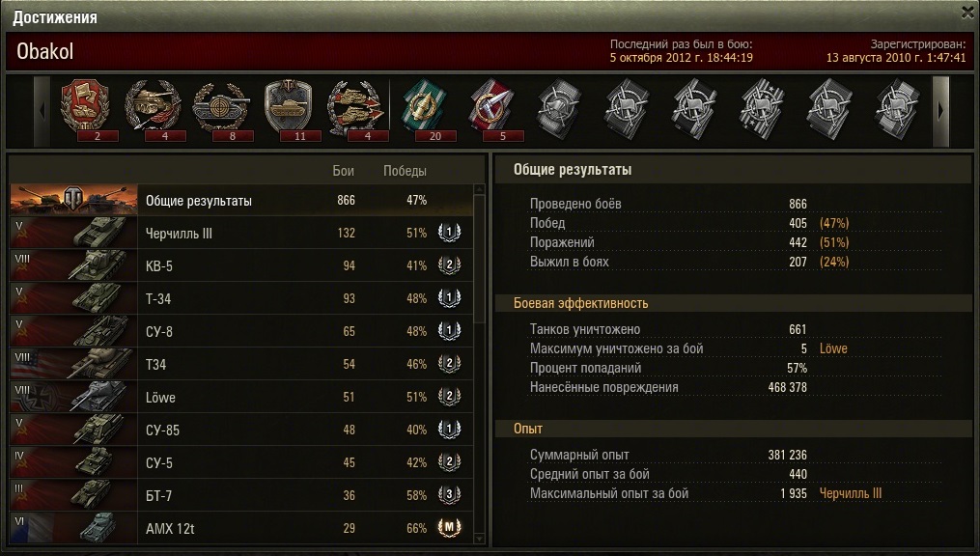Click the class 3 badge on БТ-7 row

[449, 495]
